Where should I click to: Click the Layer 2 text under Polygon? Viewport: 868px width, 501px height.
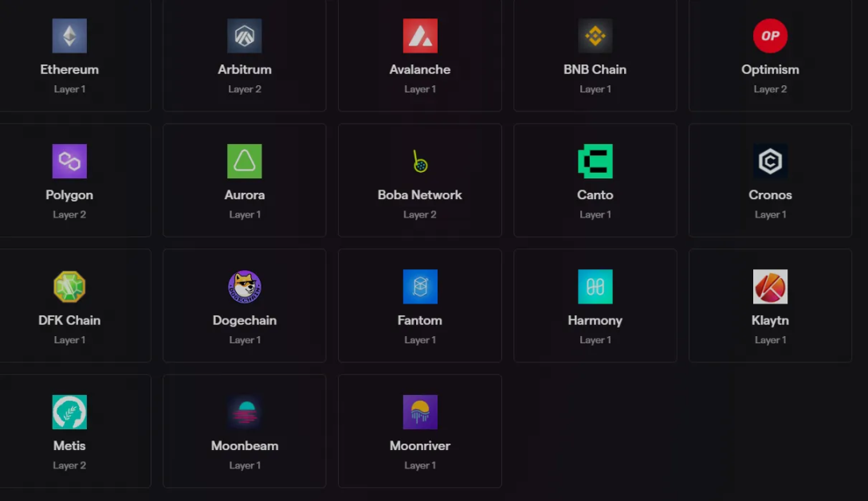point(69,214)
